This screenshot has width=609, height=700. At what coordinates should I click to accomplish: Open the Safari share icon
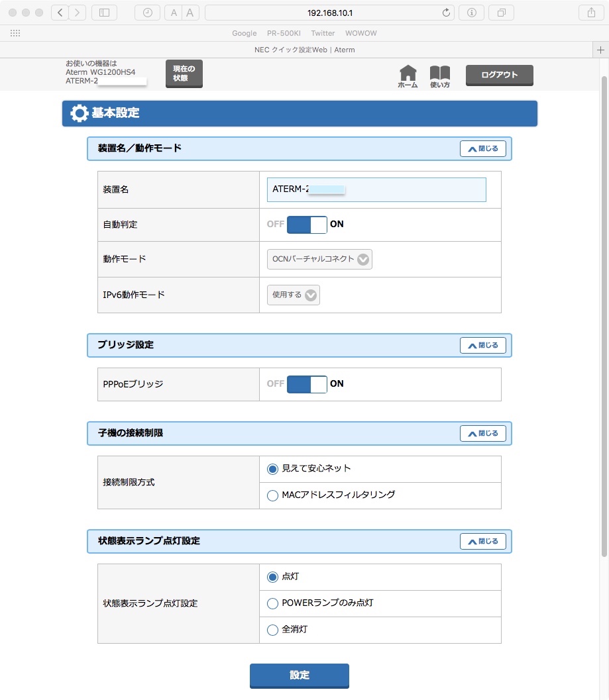coord(590,12)
